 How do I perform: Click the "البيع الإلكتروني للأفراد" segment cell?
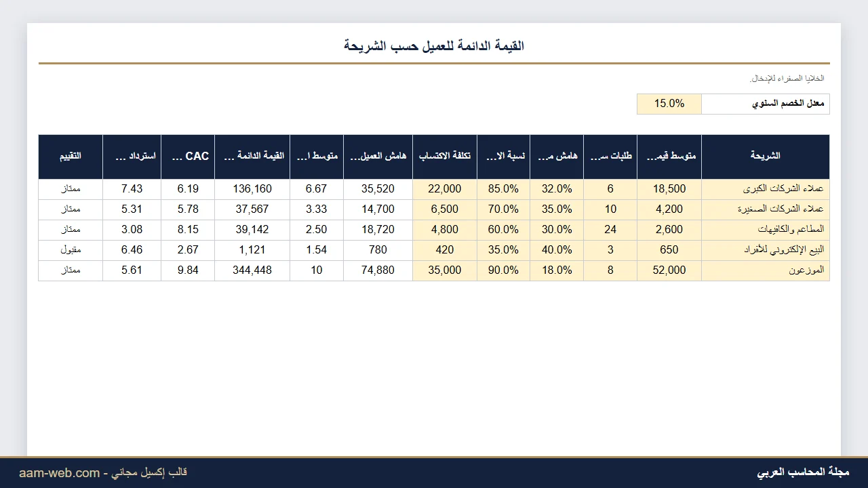point(766,250)
